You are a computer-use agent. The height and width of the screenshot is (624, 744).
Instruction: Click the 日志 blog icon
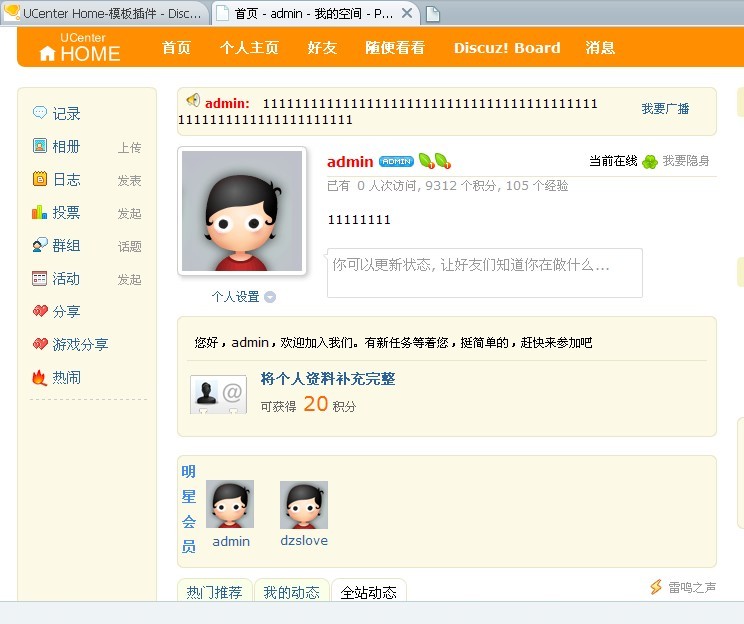[x=40, y=179]
